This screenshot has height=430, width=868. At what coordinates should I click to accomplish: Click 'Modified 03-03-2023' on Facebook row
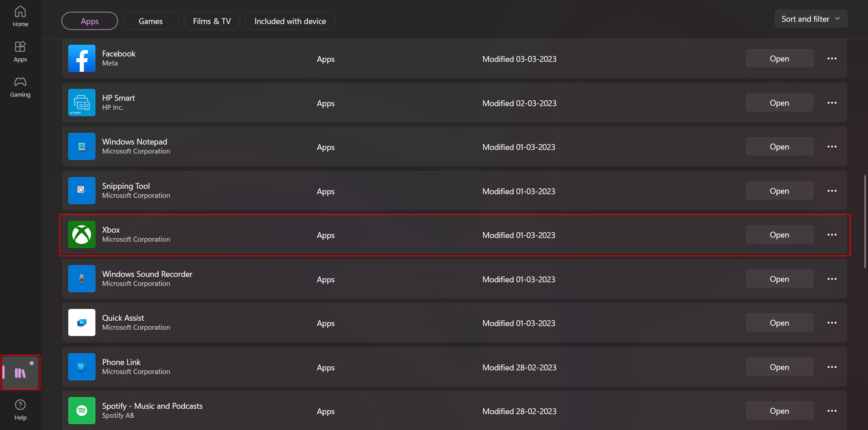click(519, 59)
